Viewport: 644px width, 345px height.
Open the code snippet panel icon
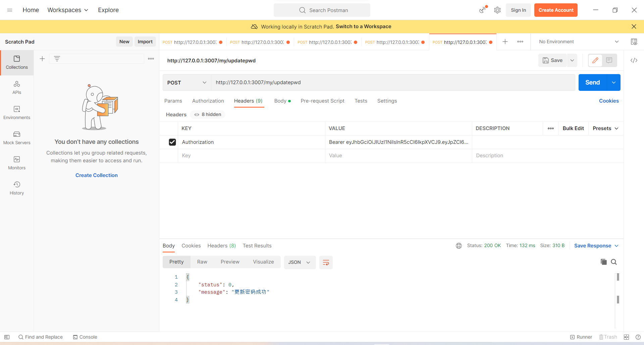[x=634, y=60]
